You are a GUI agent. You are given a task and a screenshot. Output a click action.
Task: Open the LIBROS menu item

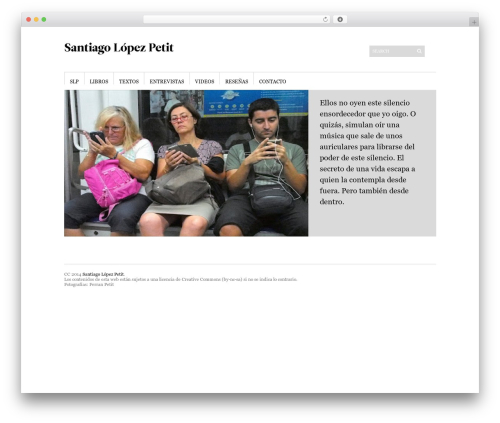click(99, 81)
